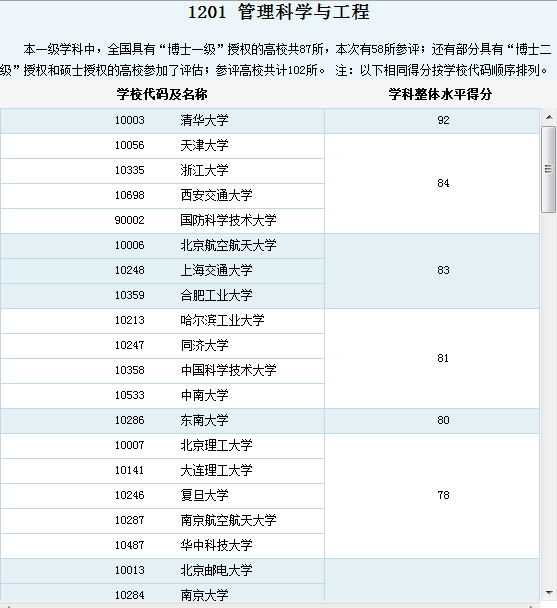557x608 pixels.
Task: Select the row 中南大学
Action: pyautogui.click(x=162, y=396)
